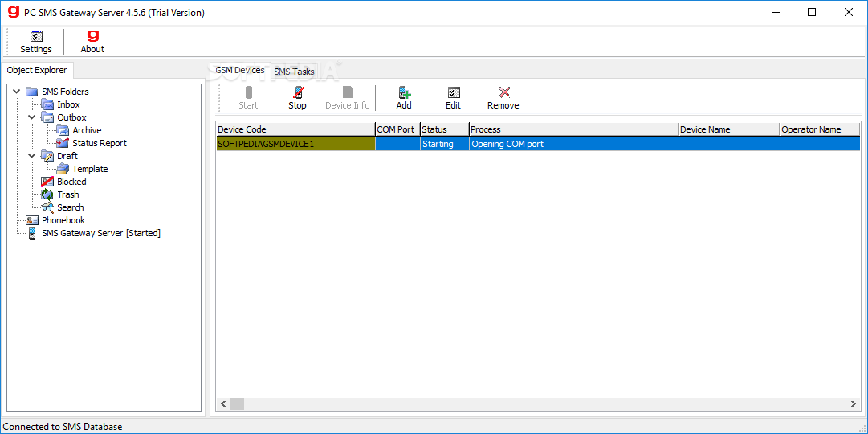Sort by Device Code column header
868x434 pixels.
point(295,129)
